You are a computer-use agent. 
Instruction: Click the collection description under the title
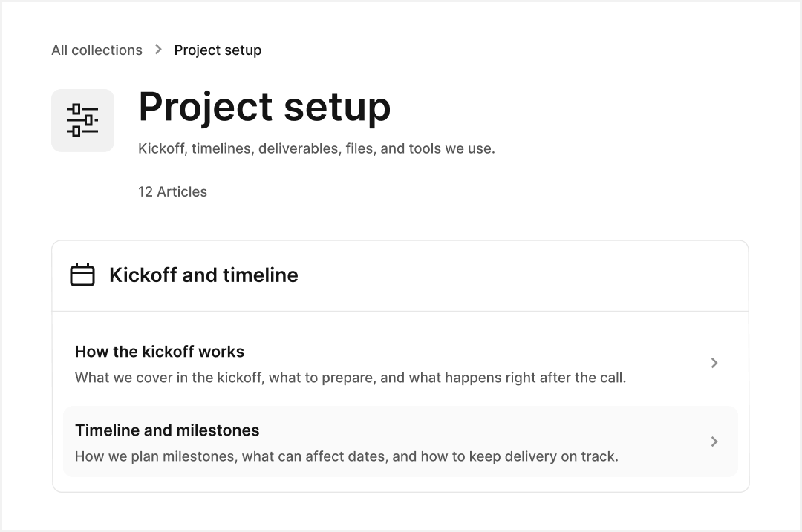coord(316,148)
